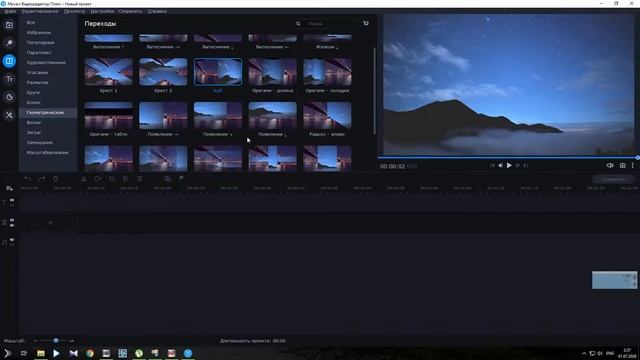The height and width of the screenshot is (360, 640).
Task: Toggle player volume speaker icon
Action: click(610, 165)
